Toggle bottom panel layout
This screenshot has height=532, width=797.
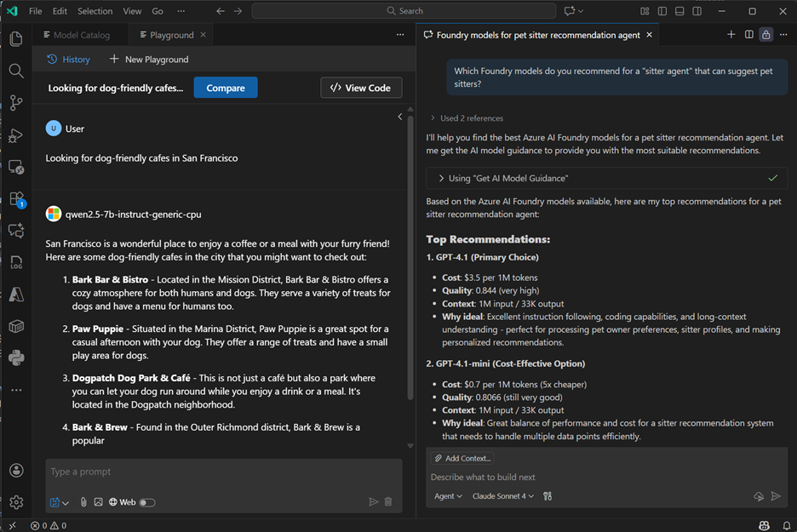tap(679, 11)
